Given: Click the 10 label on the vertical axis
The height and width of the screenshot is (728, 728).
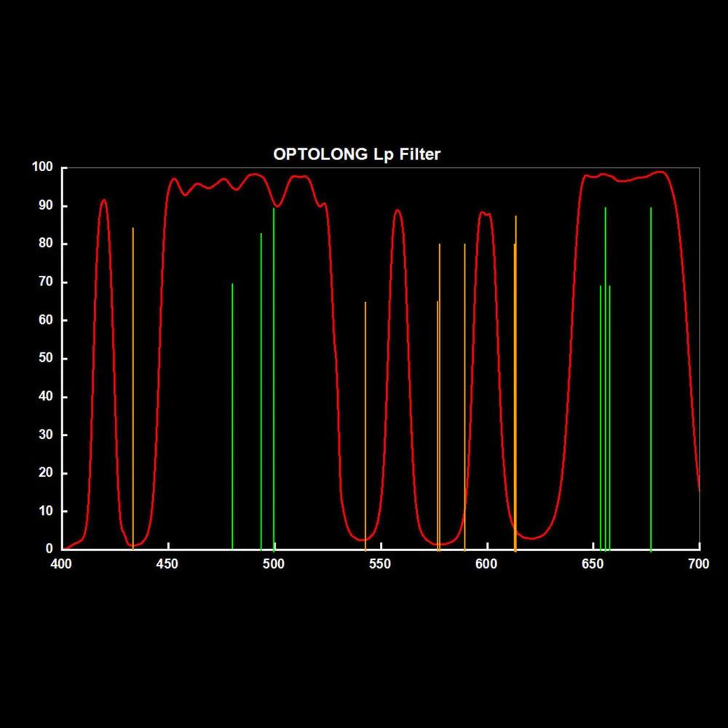Looking at the screenshot, I should [46, 511].
